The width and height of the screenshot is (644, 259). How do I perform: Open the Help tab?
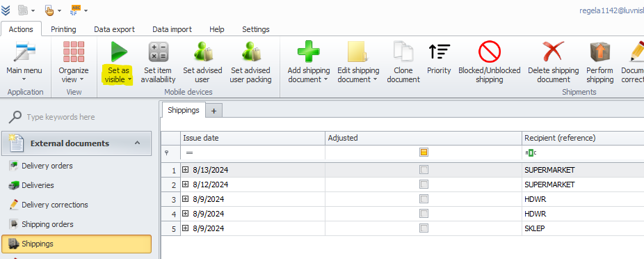(x=217, y=29)
